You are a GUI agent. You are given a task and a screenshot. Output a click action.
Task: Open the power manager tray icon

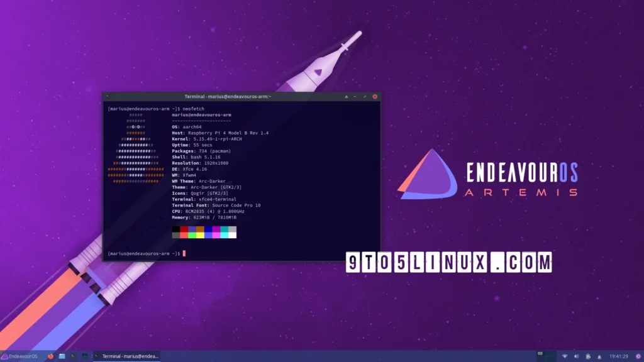pyautogui.click(x=588, y=356)
